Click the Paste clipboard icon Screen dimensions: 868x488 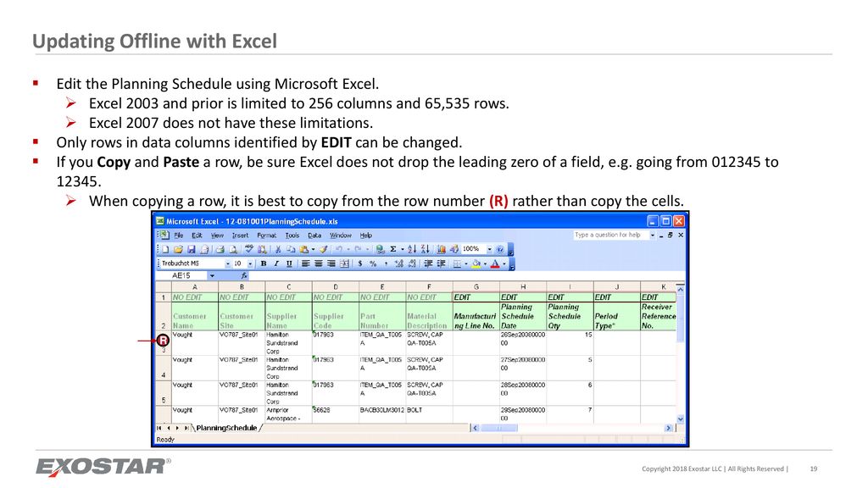tap(304, 250)
